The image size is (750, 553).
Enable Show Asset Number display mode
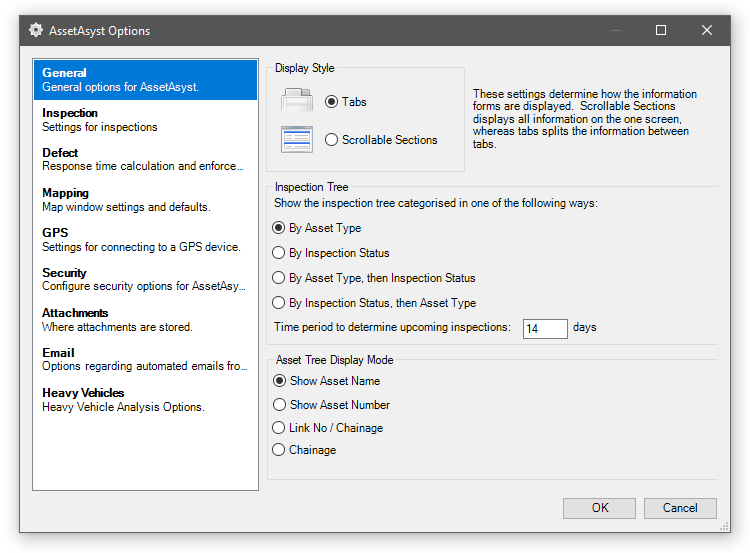coord(280,405)
